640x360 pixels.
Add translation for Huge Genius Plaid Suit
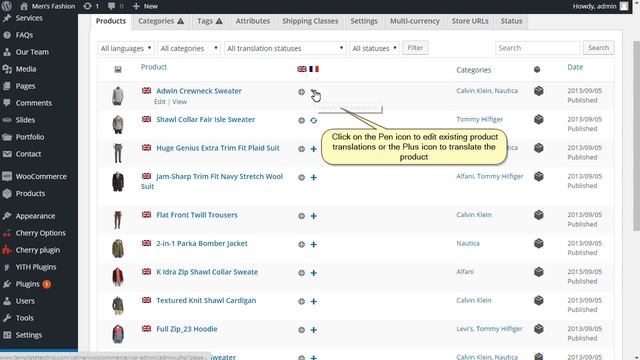coord(313,149)
